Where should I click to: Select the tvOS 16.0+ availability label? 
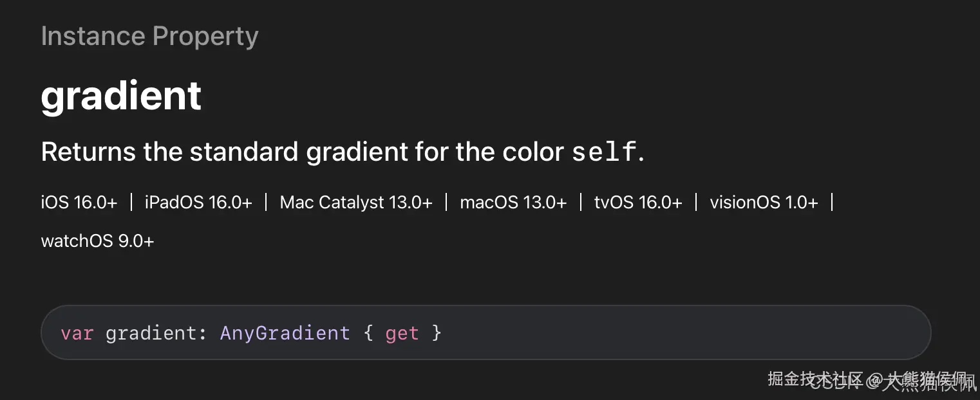pos(638,203)
